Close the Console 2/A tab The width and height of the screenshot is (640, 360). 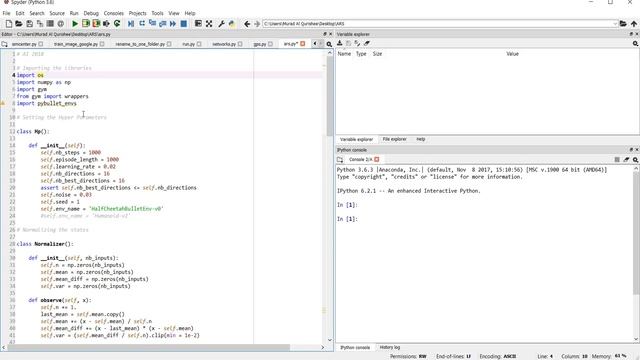tap(377, 160)
